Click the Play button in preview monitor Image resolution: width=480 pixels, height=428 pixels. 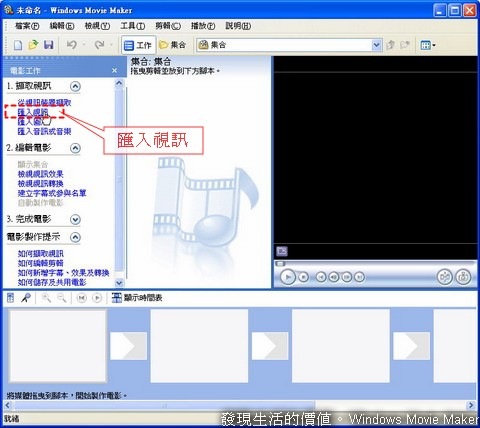pyautogui.click(x=288, y=277)
